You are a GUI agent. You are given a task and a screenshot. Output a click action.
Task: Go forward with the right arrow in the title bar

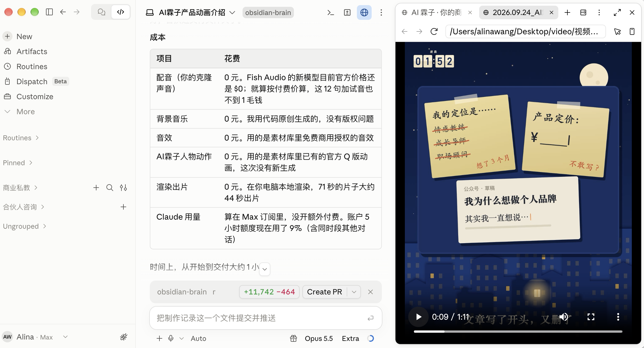click(x=77, y=12)
